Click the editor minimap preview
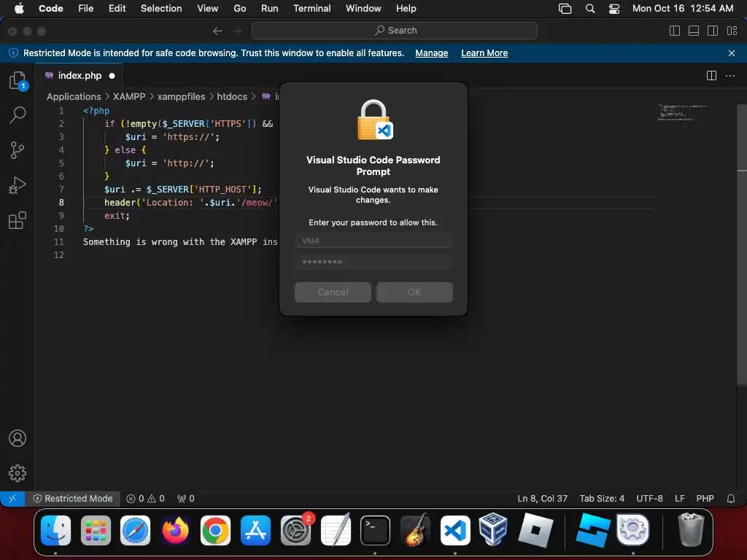 [682, 112]
